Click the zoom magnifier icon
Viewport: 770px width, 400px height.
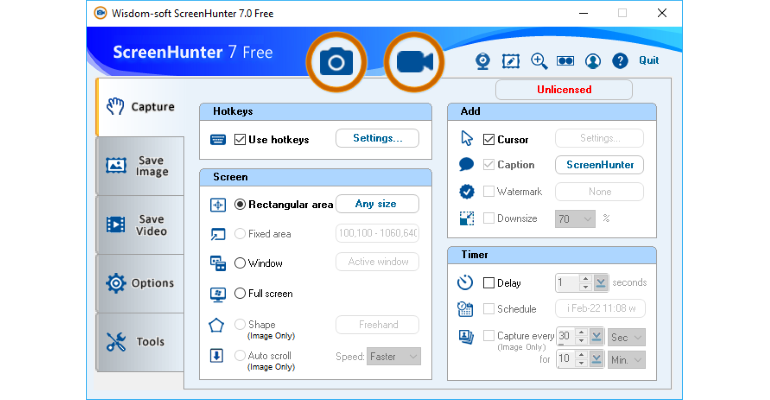coord(539,61)
